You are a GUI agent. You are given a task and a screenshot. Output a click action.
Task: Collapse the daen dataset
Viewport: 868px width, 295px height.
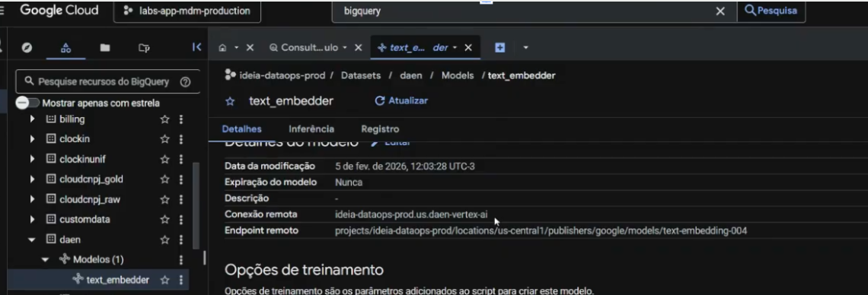[32, 239]
